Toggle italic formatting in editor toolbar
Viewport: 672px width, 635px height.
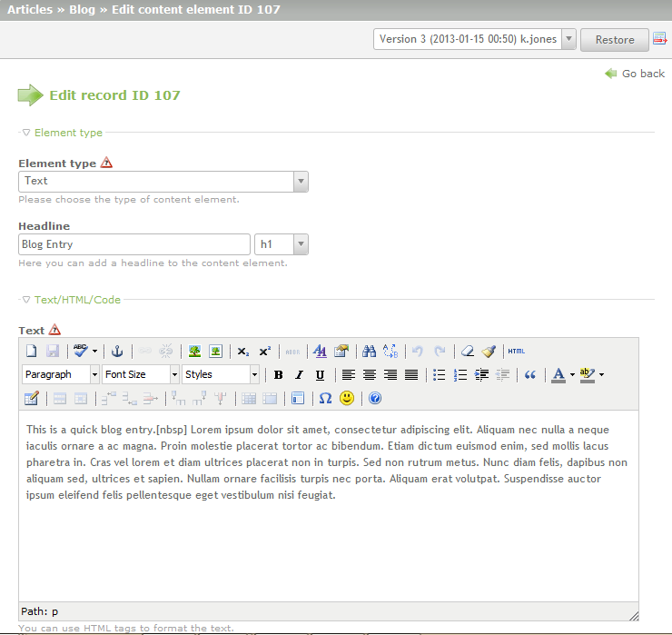point(299,375)
